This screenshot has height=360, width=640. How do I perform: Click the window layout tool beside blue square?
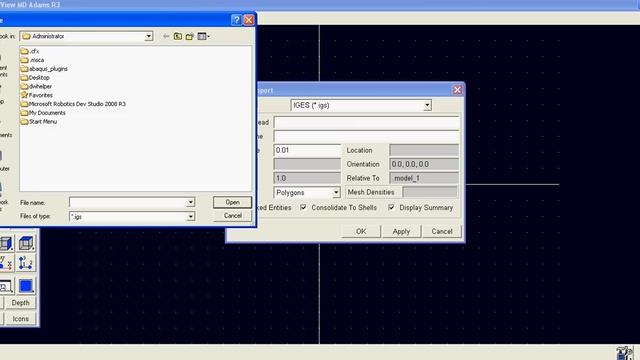click(6, 287)
